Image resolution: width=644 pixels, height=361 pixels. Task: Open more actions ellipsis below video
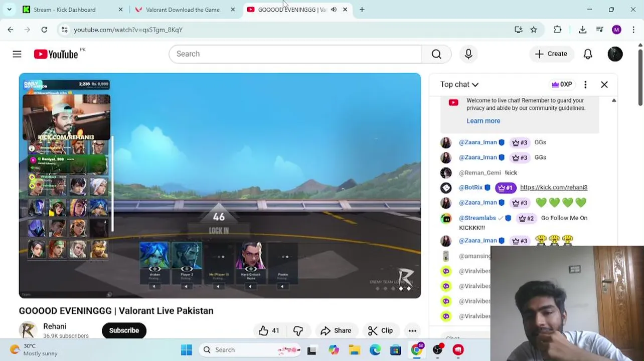click(x=412, y=330)
